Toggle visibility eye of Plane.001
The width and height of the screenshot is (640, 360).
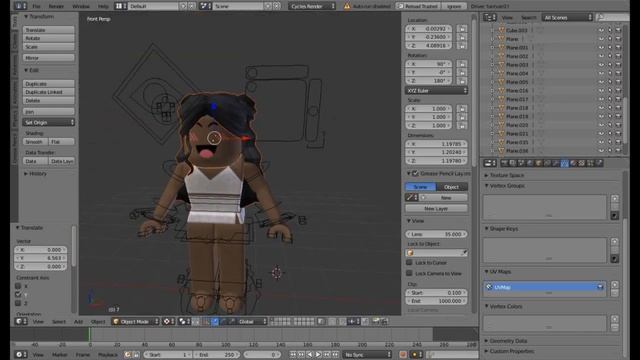(601, 47)
